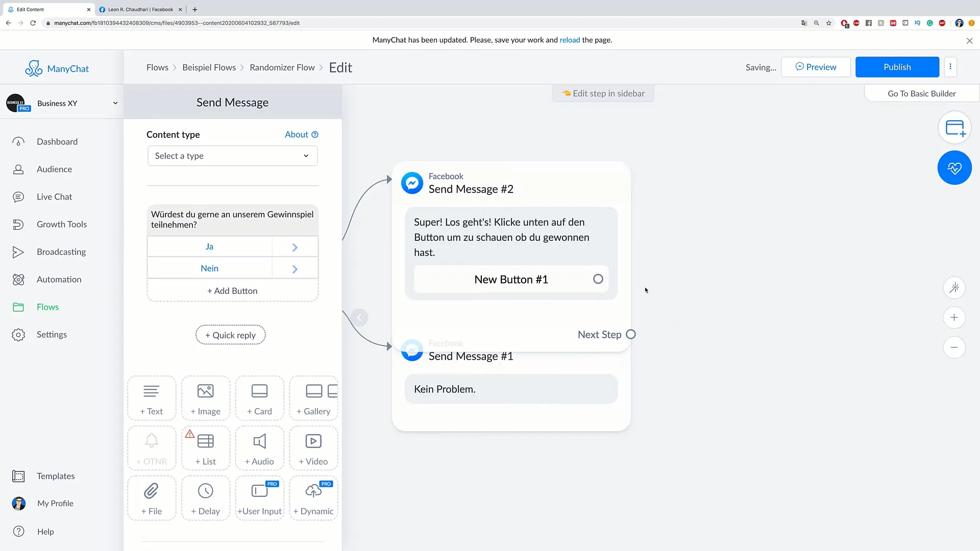Open the Broadcasting section
The height and width of the screenshot is (551, 980).
point(61,251)
